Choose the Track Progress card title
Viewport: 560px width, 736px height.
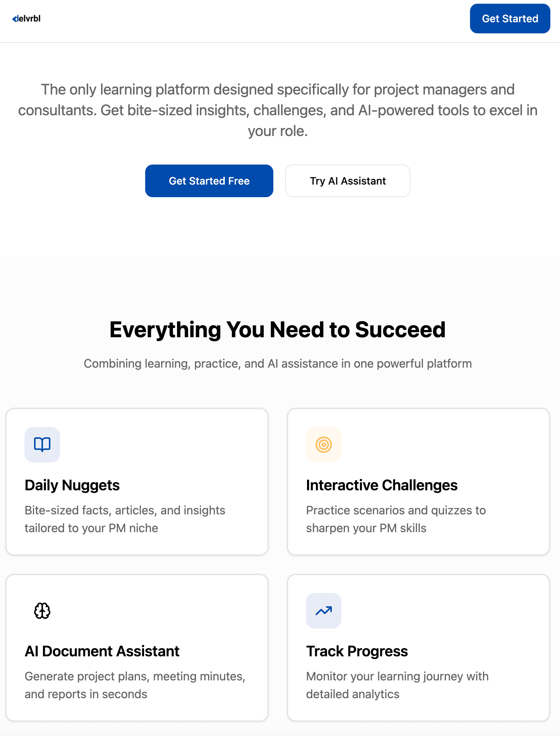[x=357, y=651]
